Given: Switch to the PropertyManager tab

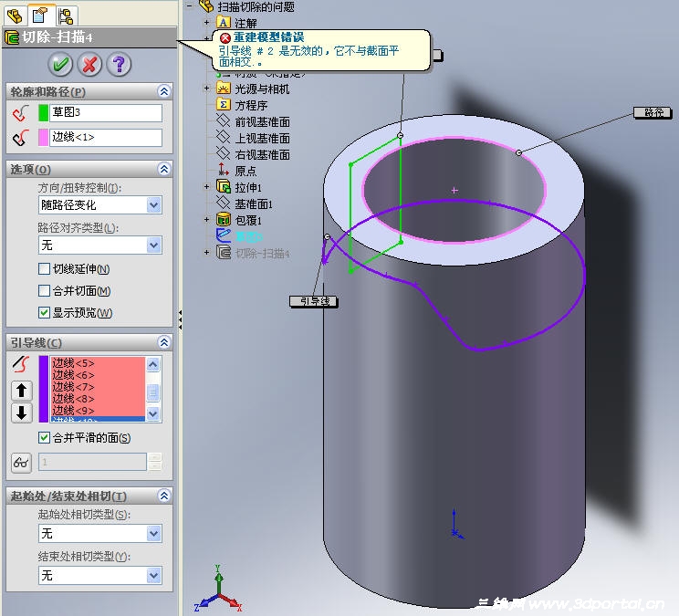Looking at the screenshot, I should point(40,16).
